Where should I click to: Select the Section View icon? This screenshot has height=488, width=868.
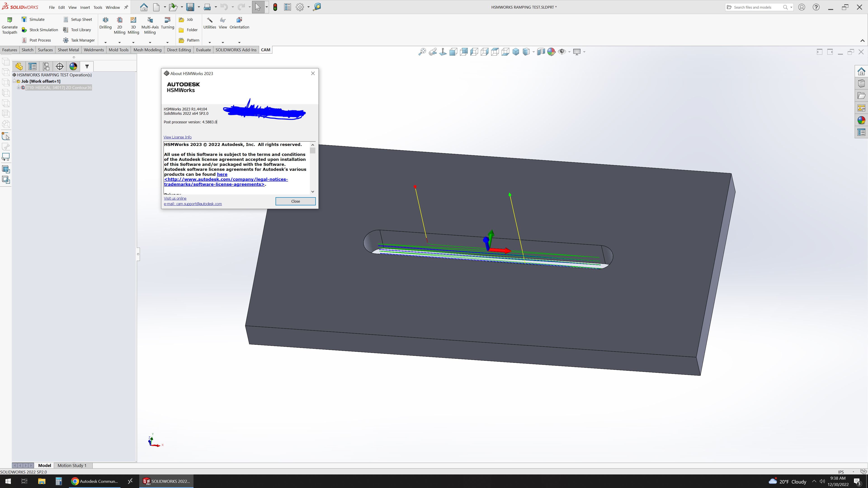coord(541,52)
